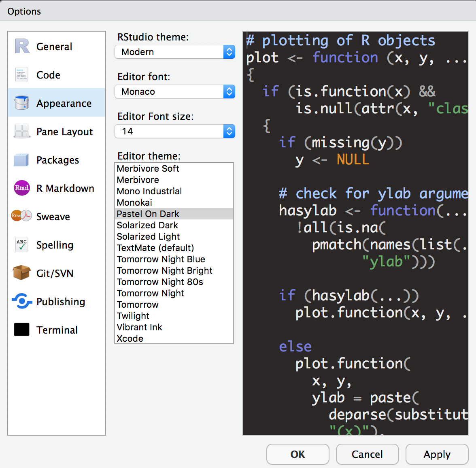The width and height of the screenshot is (476, 468).
Task: Select the Monokai editor theme
Action: [x=134, y=202]
